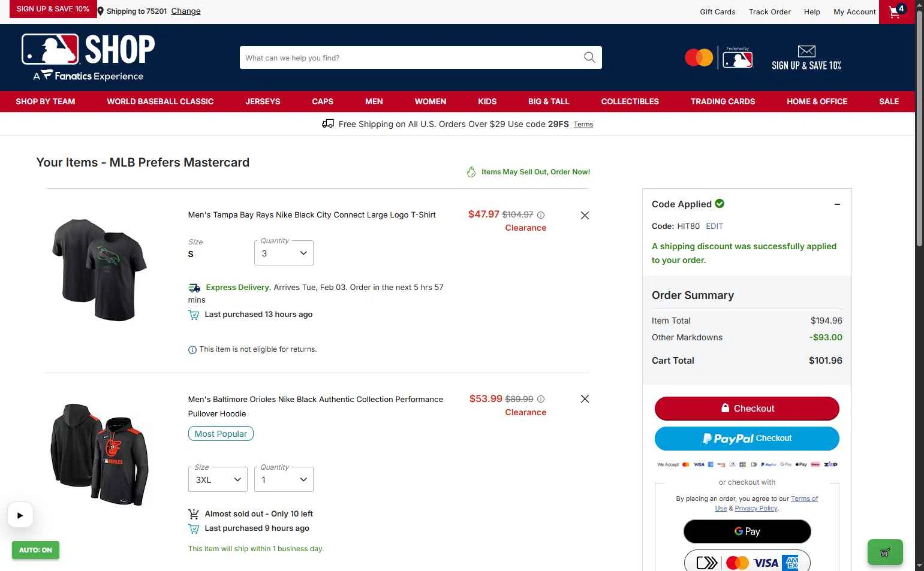Screen dimensions: 924x571
Task: Open Tampa Bay Rays T-Shirt product title
Action: 312,215
